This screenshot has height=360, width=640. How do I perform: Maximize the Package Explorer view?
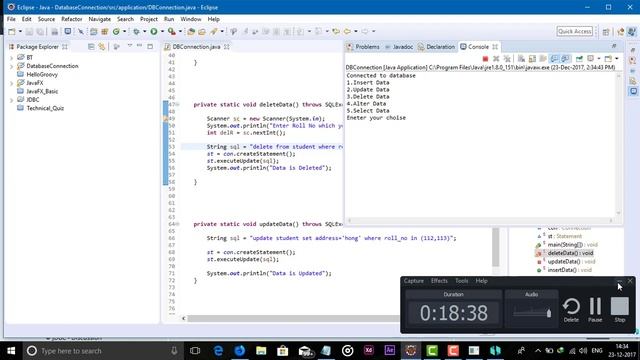pyautogui.click(x=150, y=47)
